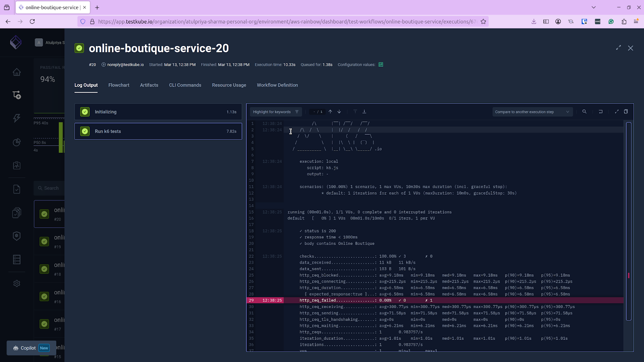Click the red marker on log scrollbar

629,276
